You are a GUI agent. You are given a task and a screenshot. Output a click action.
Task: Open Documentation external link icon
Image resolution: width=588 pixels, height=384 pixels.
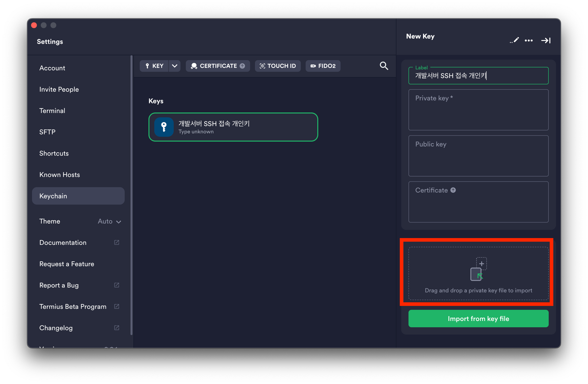pos(117,242)
